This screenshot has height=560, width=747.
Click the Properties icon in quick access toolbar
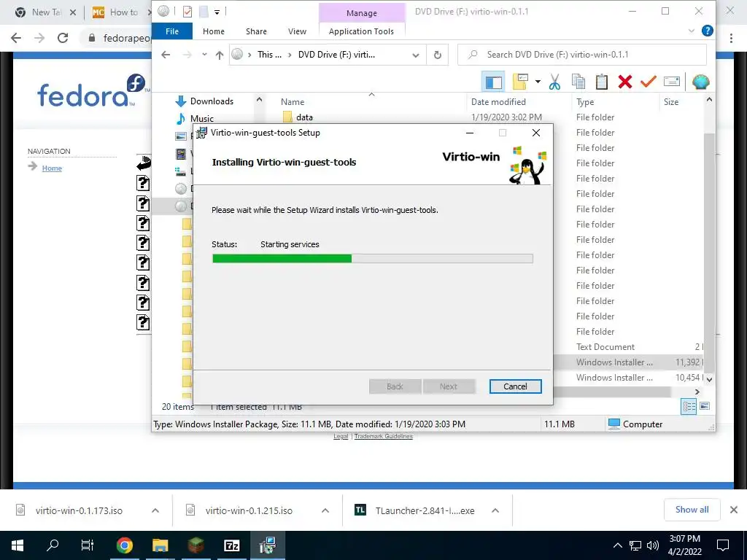187,12
